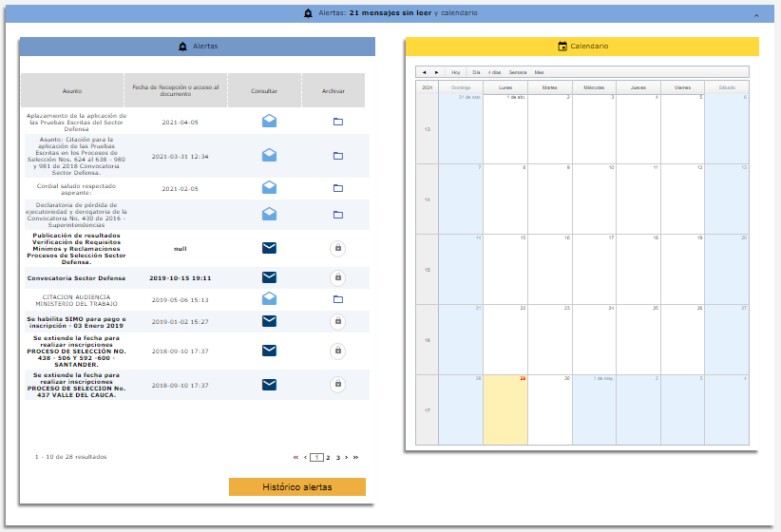Open the Valle del Cauca alert envelope

point(269,384)
